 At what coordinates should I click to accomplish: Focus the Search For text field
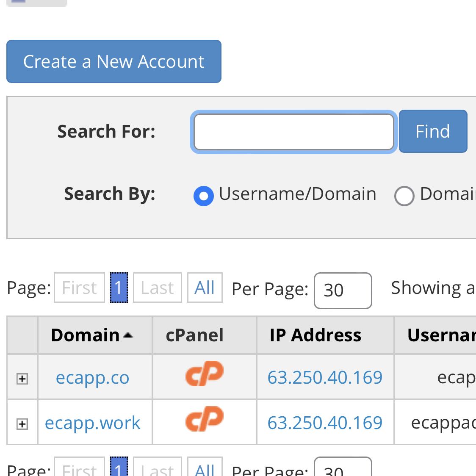[x=293, y=132]
